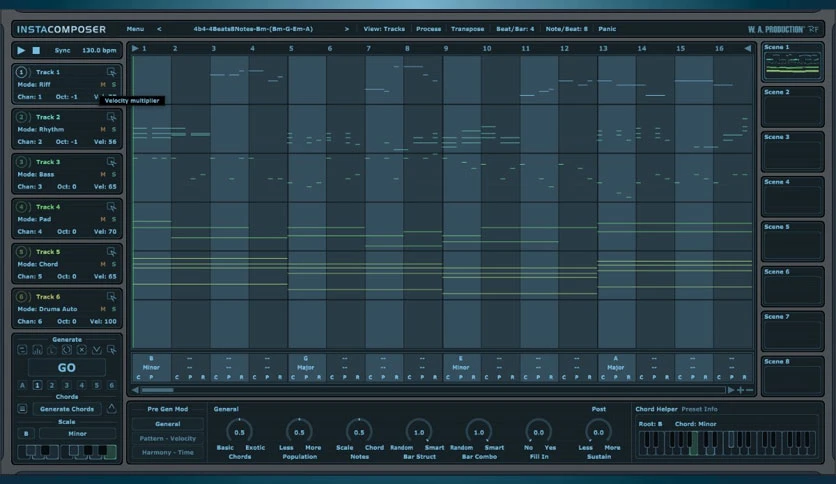The image size is (836, 484).
Task: Click the circular refresh icon in Generate
Action: [67, 350]
